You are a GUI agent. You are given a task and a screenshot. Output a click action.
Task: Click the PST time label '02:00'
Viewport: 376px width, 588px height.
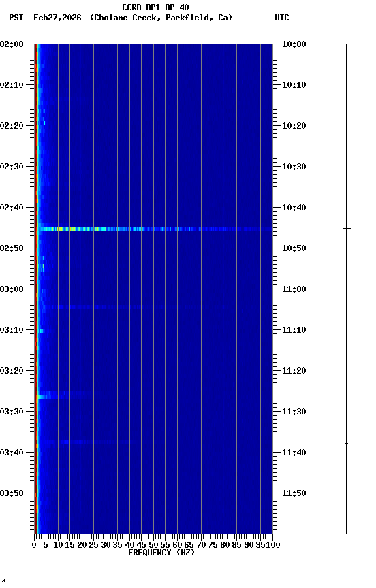(x=12, y=44)
